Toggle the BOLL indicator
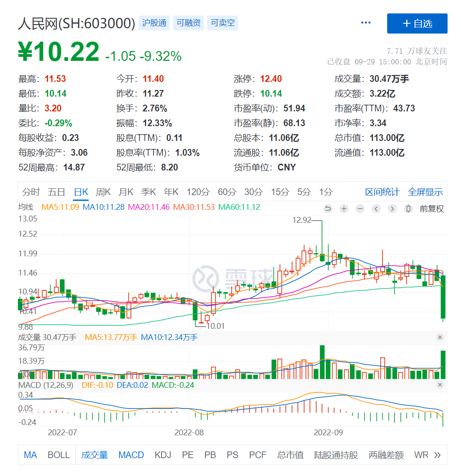The height and width of the screenshot is (476, 461). (59, 455)
